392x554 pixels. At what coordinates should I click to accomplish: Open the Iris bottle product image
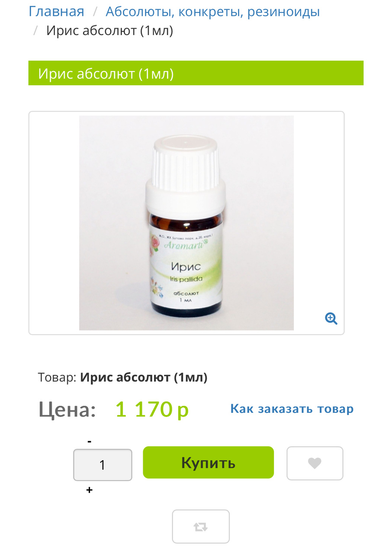pyautogui.click(x=186, y=223)
